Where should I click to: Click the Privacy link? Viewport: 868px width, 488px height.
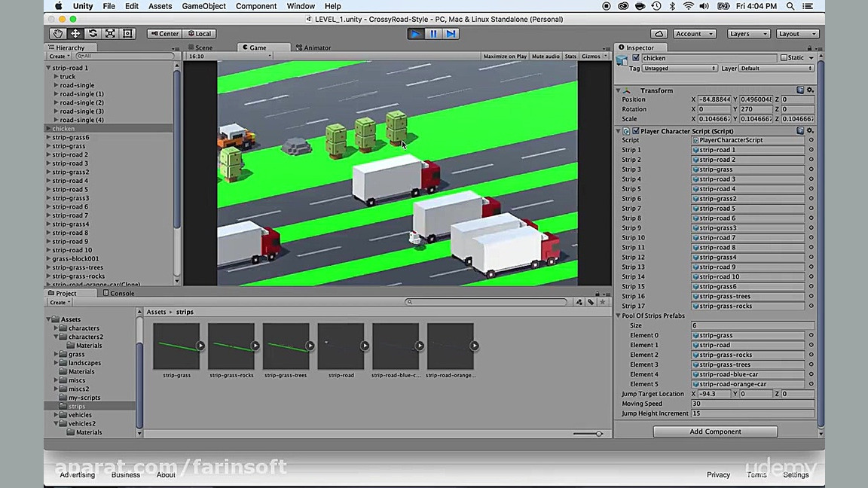pos(718,474)
